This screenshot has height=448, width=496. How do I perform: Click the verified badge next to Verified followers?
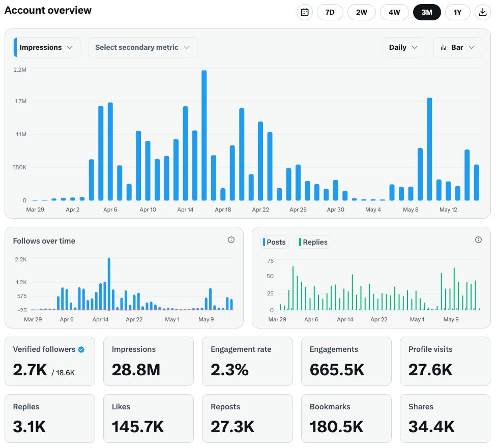pyautogui.click(x=81, y=349)
